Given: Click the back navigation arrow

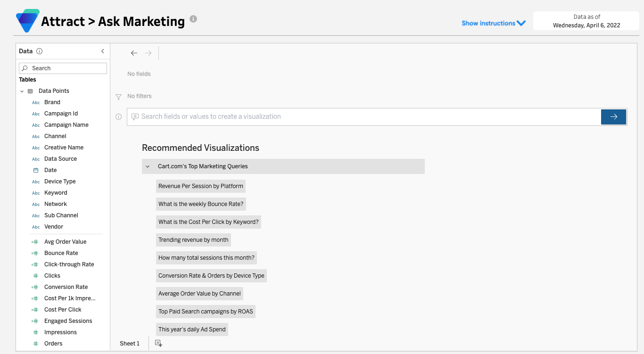Looking at the screenshot, I should [134, 53].
